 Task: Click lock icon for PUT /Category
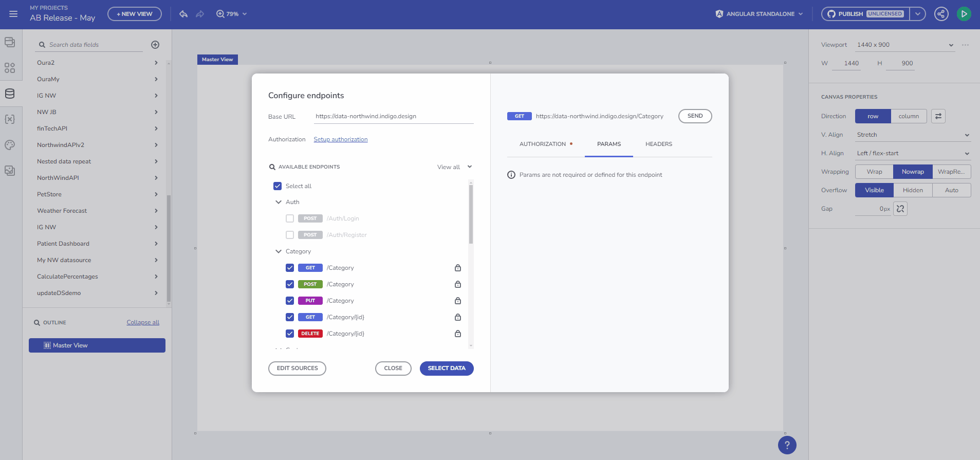(x=458, y=301)
